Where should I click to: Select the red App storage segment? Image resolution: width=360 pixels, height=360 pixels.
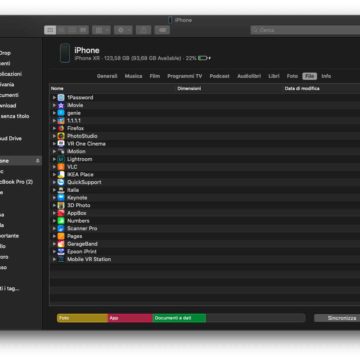point(130,318)
